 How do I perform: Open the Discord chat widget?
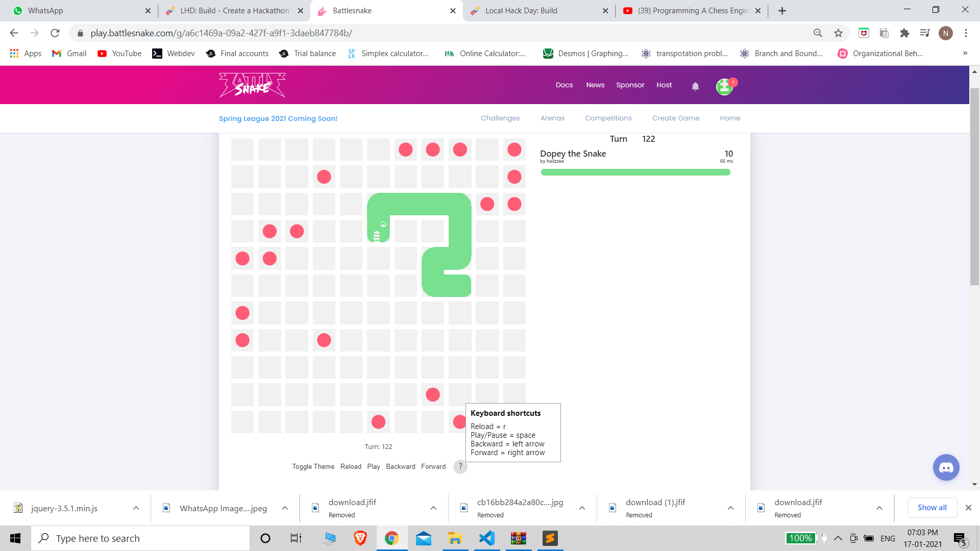point(946,467)
